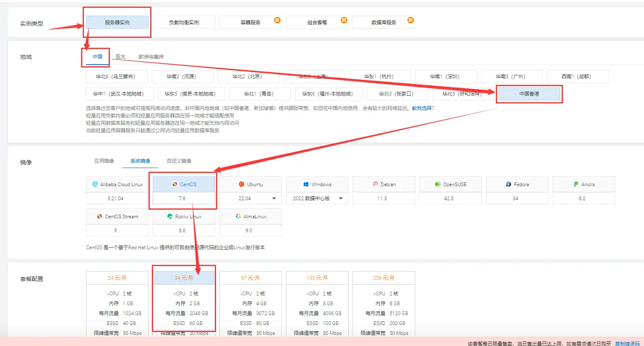Click the 新 badge on 容器服务
Viewport: 644px width, 346px height.
click(x=277, y=20)
